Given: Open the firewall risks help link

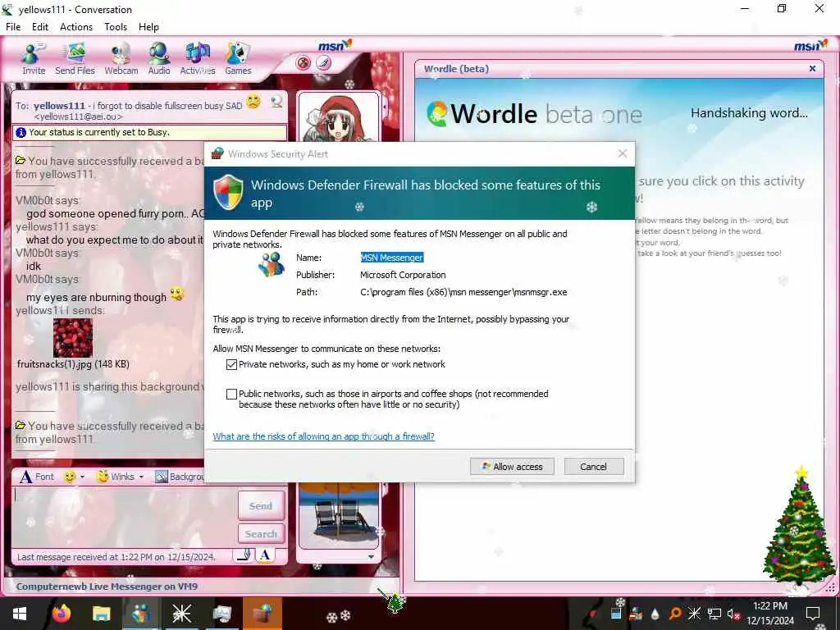Looking at the screenshot, I should (323, 436).
